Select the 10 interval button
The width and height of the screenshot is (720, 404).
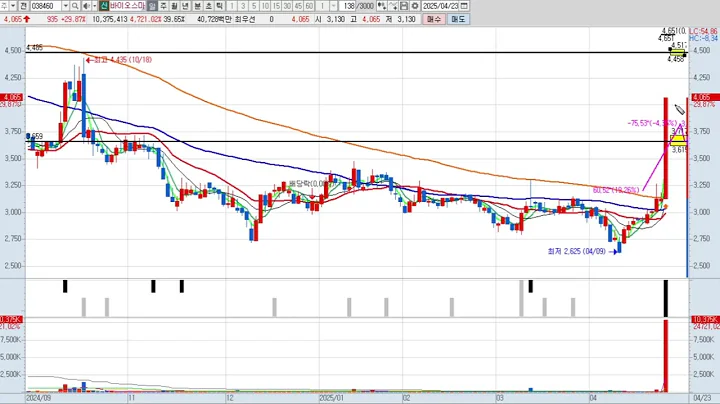point(265,6)
